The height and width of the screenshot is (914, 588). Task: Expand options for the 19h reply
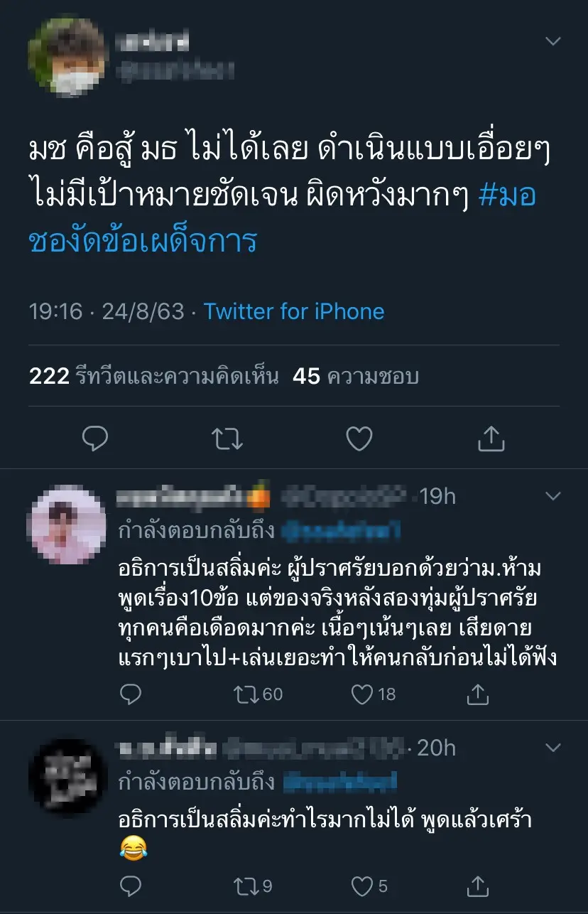[552, 495]
